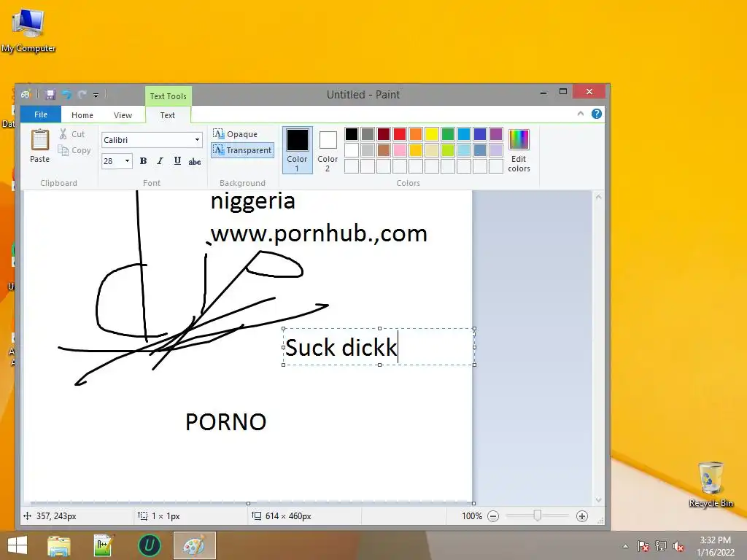Click the Redo arrow in title bar
The image size is (747, 560).
coord(82,95)
